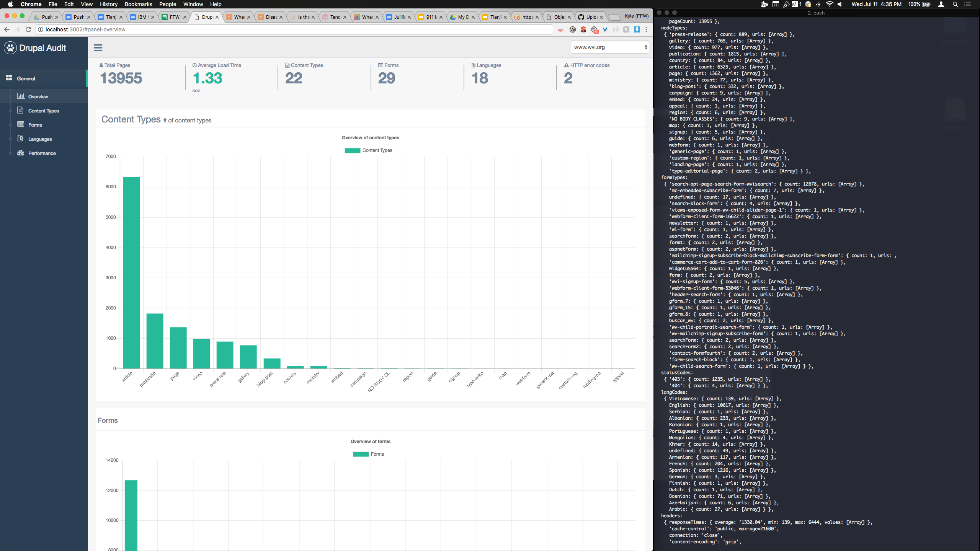Click the Languages count 18
Viewport: 980px width, 551px height.
click(x=480, y=78)
